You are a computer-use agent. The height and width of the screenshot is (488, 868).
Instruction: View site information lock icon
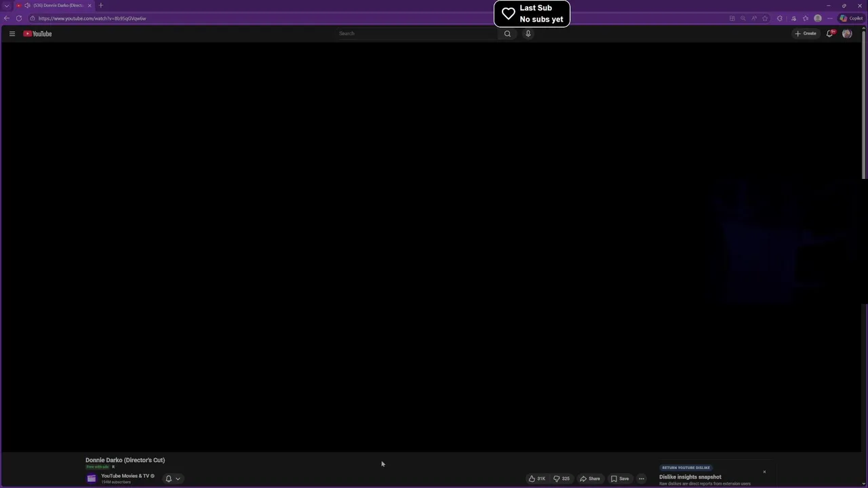[32, 18]
